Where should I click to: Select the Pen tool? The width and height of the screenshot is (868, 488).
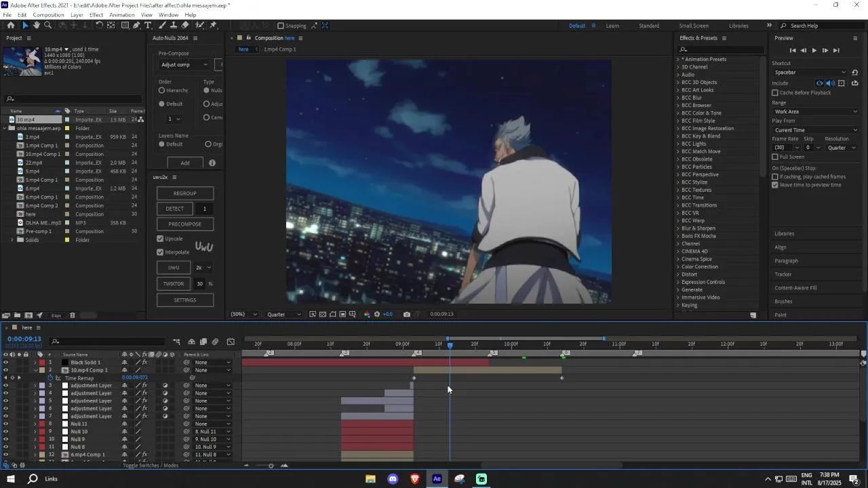coord(136,26)
